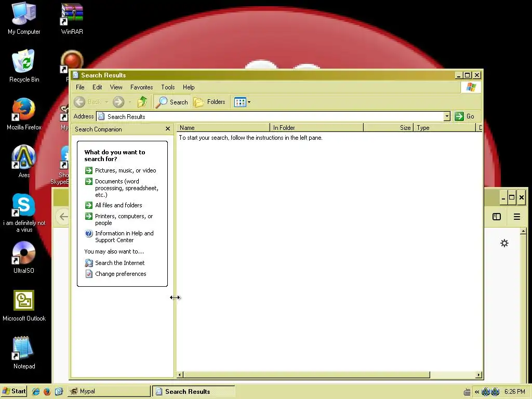
Task: Click the Start button
Action: (x=14, y=391)
